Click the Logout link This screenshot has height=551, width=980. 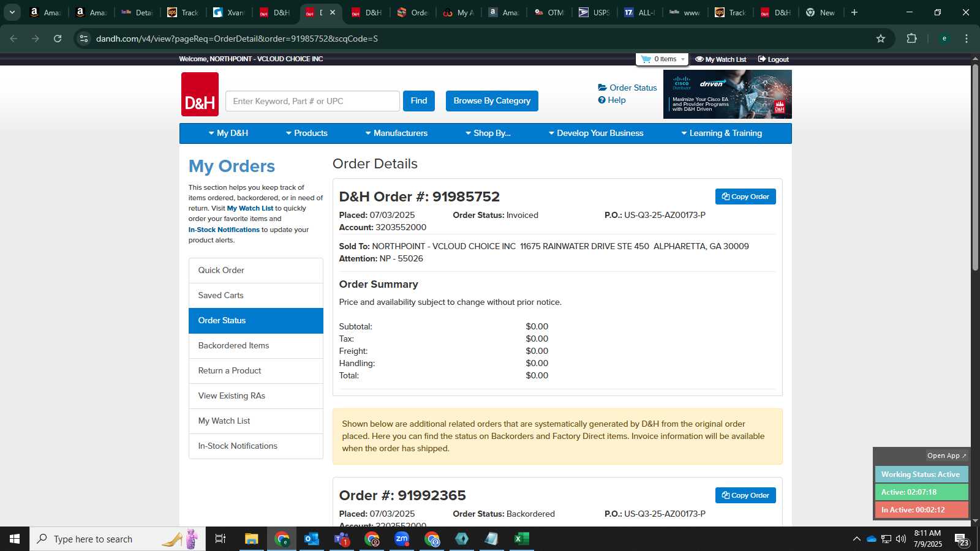pos(773,59)
